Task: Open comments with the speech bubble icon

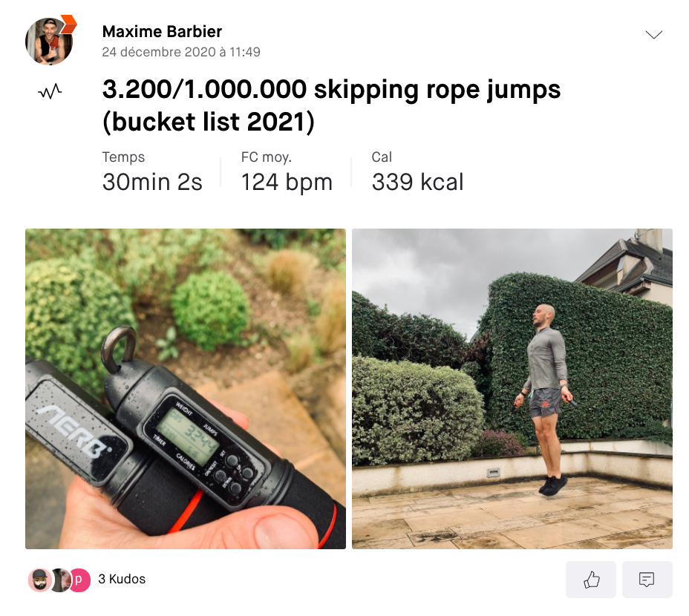Action: [x=647, y=579]
